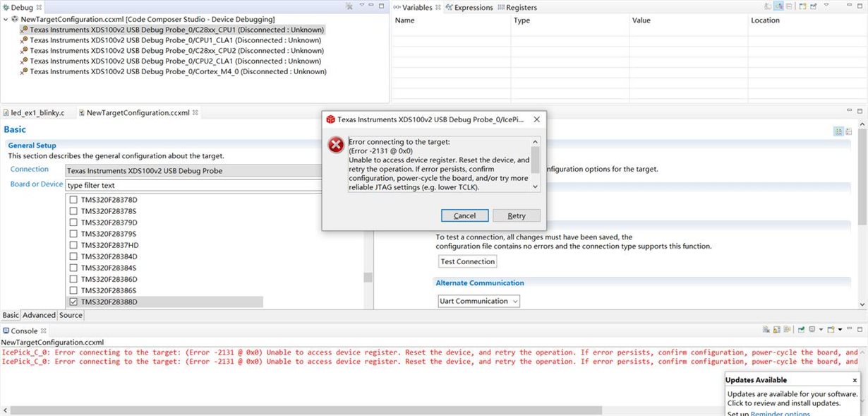
Task: Uncheck the TMS320F28388D device checkbox
Action: pyautogui.click(x=73, y=302)
